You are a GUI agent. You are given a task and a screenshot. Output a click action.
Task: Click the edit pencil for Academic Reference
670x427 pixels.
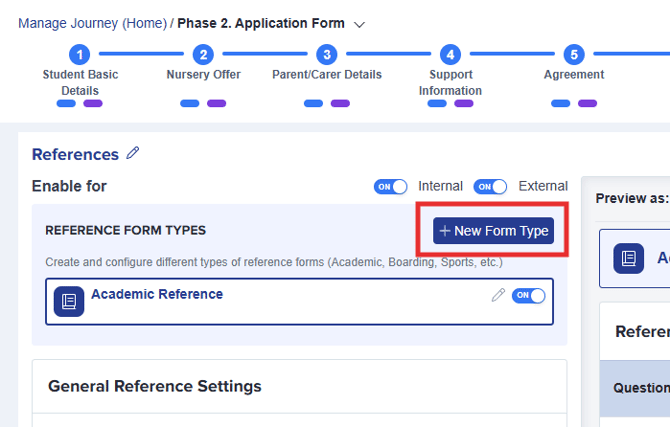(498, 295)
